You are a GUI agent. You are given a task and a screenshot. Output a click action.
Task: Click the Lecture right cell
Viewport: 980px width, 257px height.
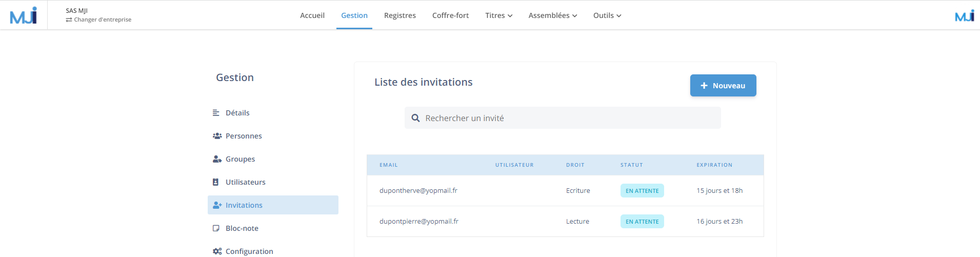pyautogui.click(x=577, y=222)
